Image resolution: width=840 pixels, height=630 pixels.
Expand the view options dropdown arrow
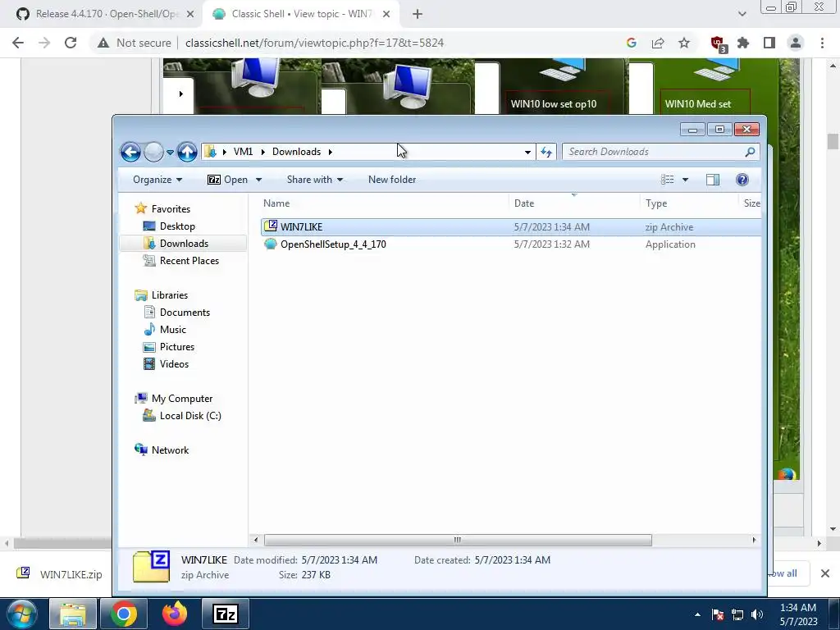point(685,180)
